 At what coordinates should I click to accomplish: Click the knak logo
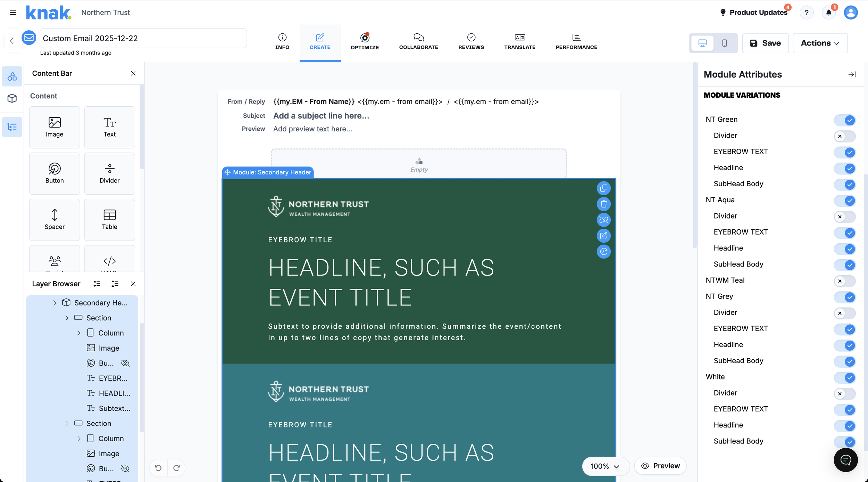click(x=49, y=13)
